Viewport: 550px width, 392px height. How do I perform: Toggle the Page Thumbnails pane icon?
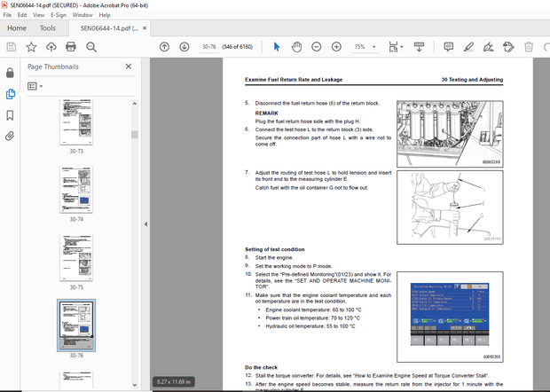tap(10, 93)
